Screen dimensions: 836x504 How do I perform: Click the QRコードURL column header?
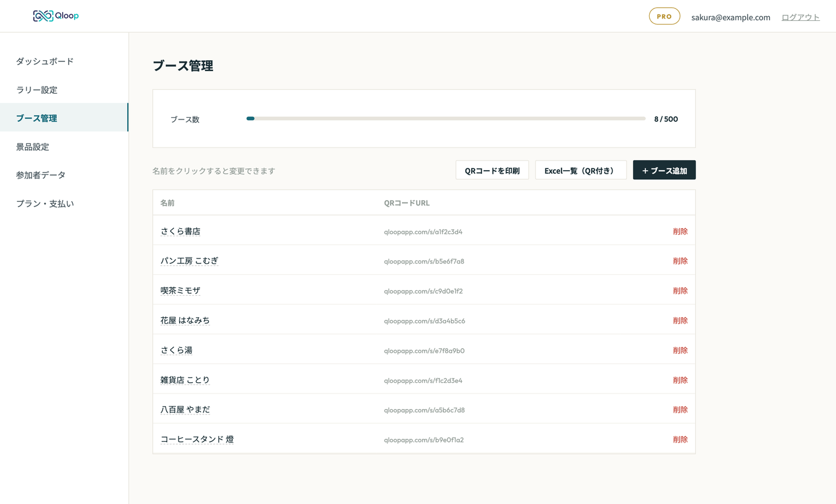point(407,203)
